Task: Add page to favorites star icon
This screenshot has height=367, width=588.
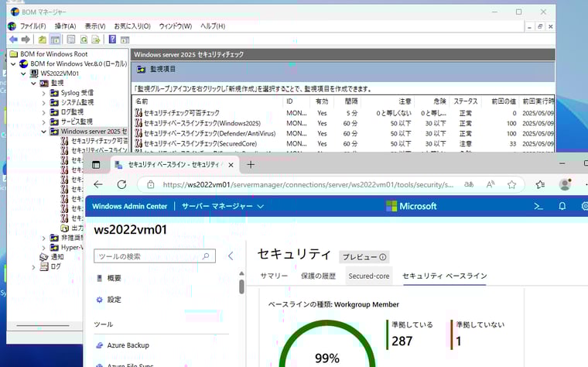Action: (x=512, y=184)
